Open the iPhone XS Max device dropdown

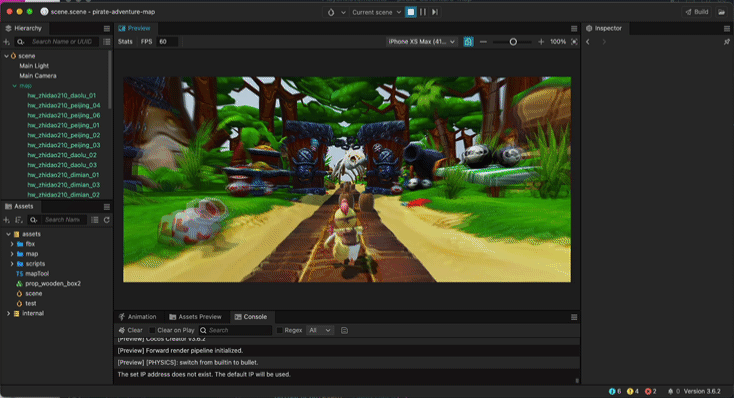coord(421,42)
